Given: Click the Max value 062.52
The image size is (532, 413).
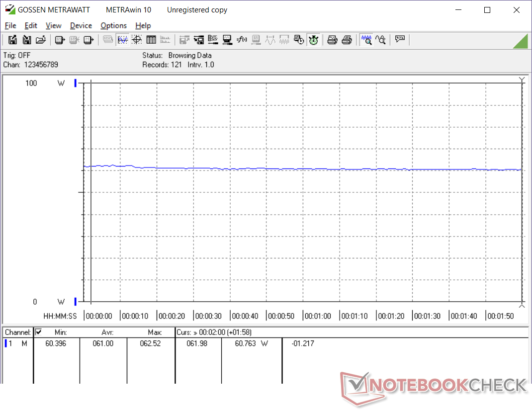Looking at the screenshot, I should (x=150, y=343).
